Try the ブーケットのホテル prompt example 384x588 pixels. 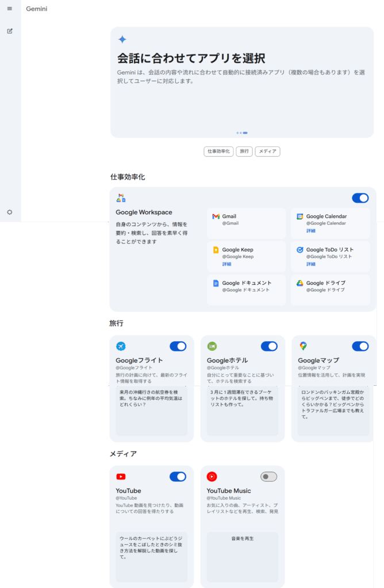tap(243, 411)
